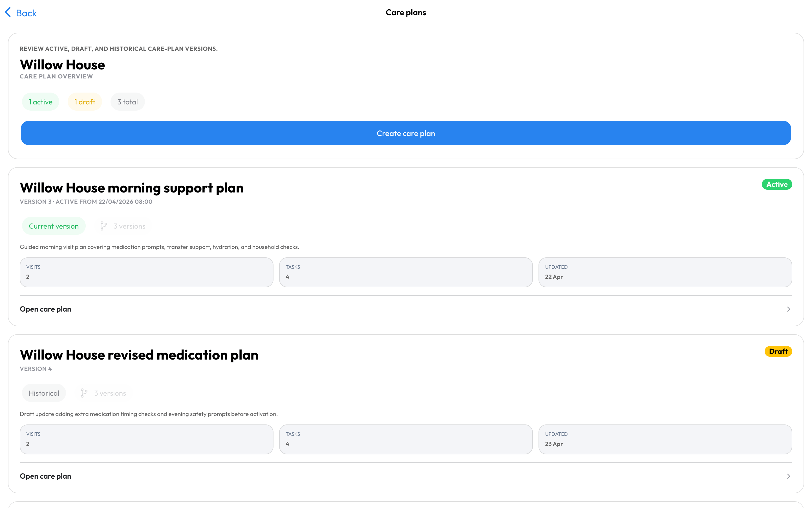Click the Updated 23 Apr tile
The image size is (812, 508).
pyautogui.click(x=665, y=439)
